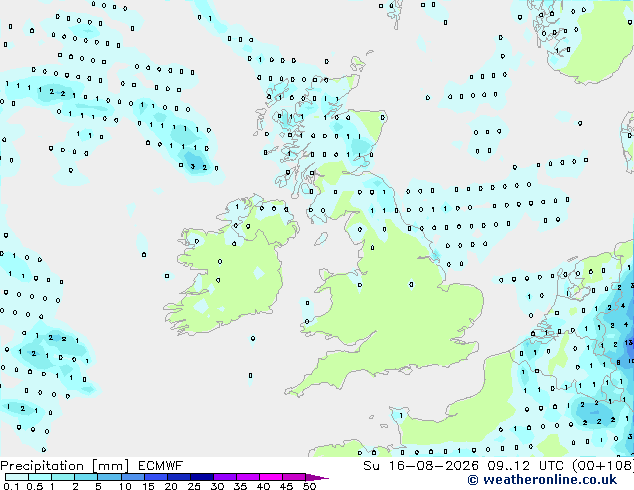The height and width of the screenshot is (490, 634).
Task: Select the 2–5 mm legend swatch
Action: click(86, 477)
